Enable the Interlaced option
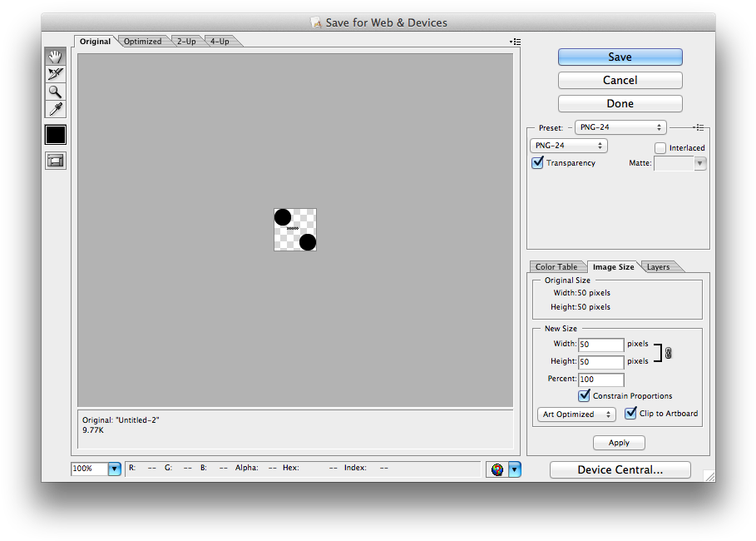Screen dimensions: 756x541 coord(661,147)
